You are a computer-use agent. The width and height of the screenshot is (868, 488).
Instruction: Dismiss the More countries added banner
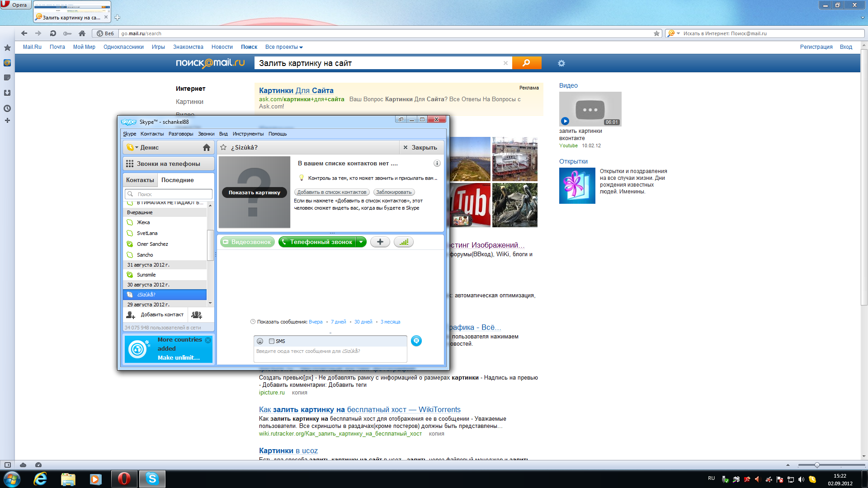point(208,340)
